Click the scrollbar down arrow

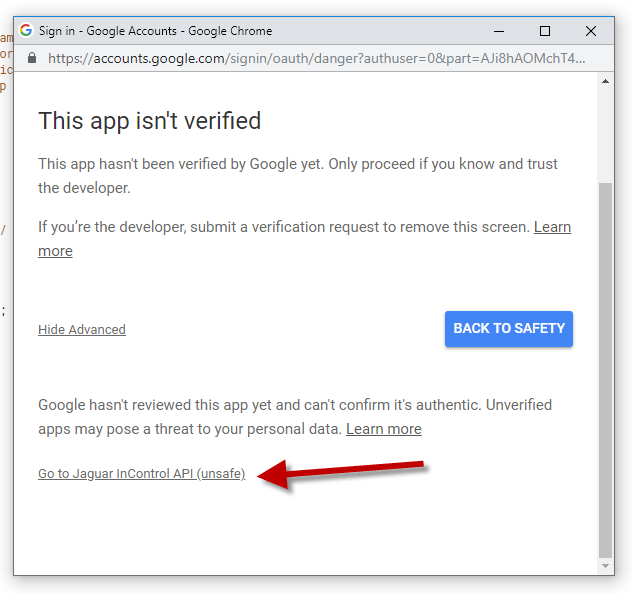pyautogui.click(x=605, y=566)
